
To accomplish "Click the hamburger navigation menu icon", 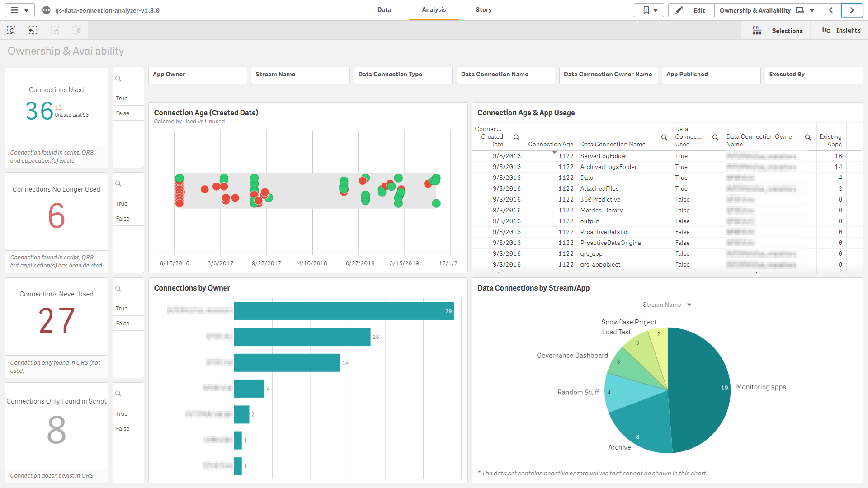I will [14, 10].
